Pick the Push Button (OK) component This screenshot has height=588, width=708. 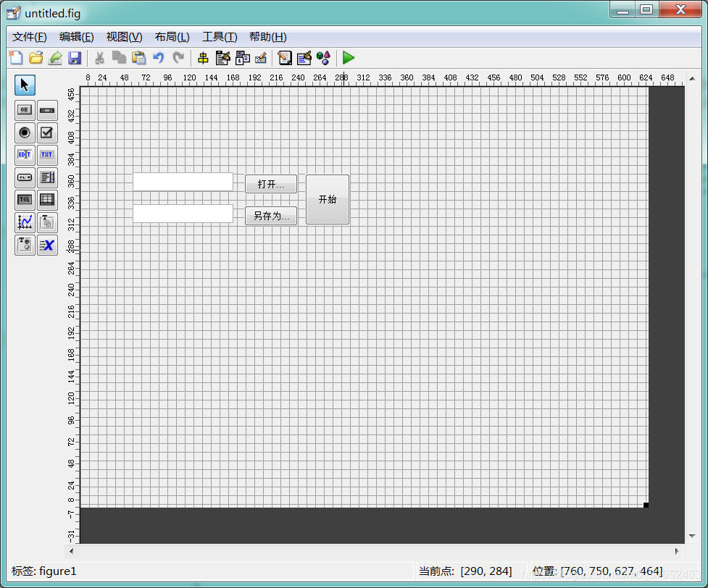(x=25, y=110)
